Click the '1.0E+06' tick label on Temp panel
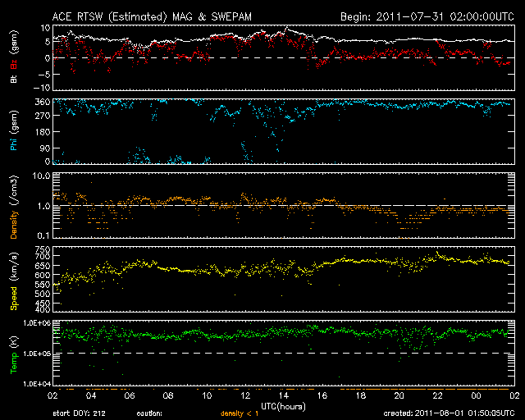 (37, 323)
